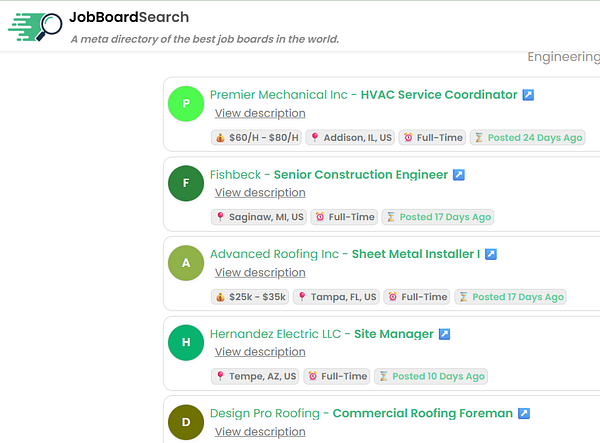Viewport: 600px width, 443px height.
Task: Click the pin icon beside Addison, IL
Action: click(x=315, y=137)
